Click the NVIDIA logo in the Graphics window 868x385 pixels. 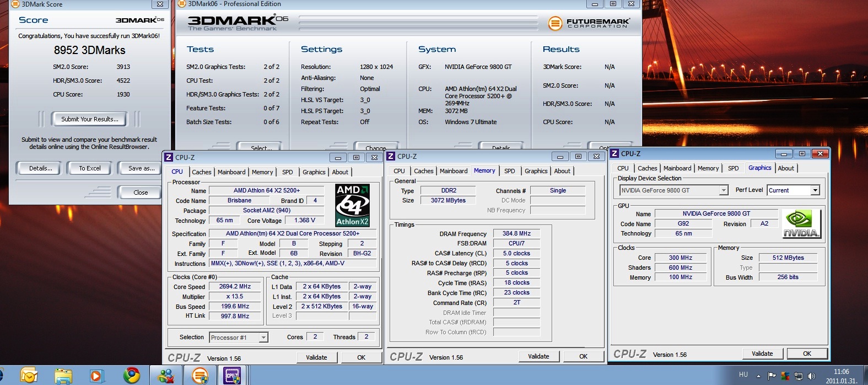click(x=802, y=223)
